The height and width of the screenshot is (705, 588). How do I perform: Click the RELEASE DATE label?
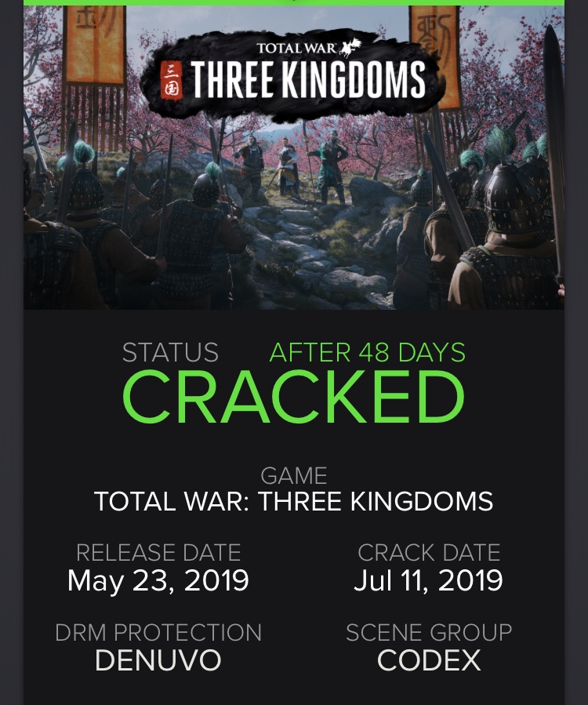click(x=158, y=553)
